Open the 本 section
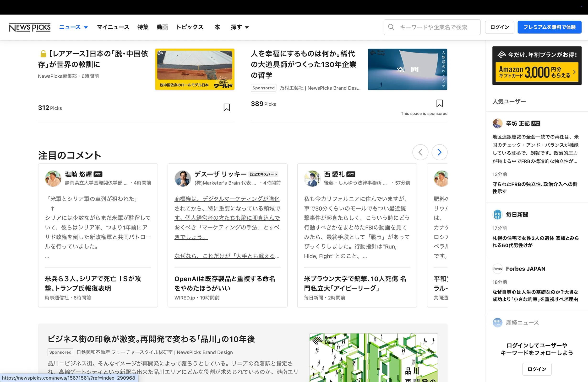588x382 pixels. (217, 27)
